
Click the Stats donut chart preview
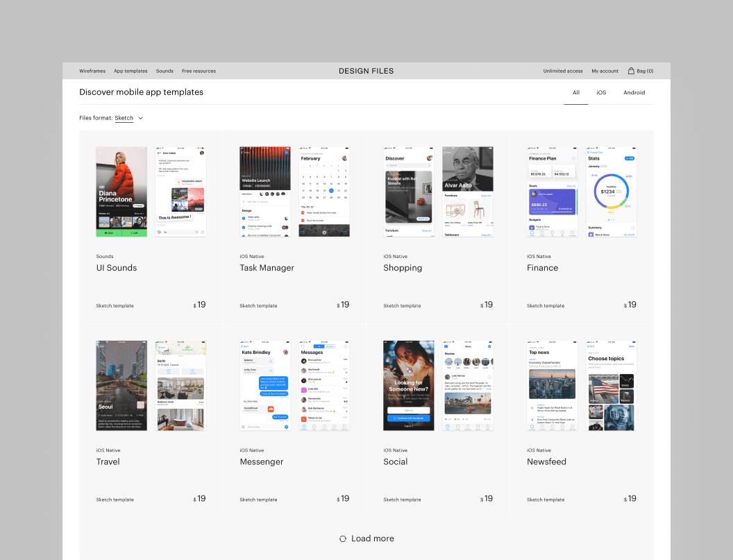(x=612, y=192)
